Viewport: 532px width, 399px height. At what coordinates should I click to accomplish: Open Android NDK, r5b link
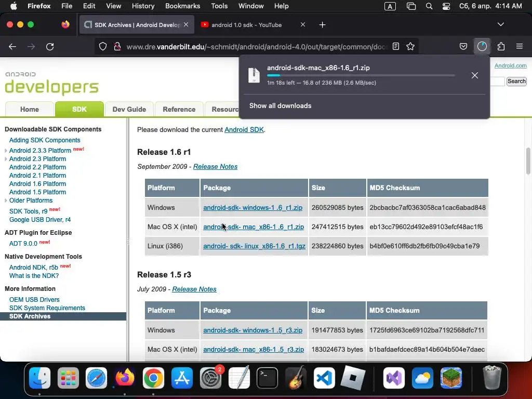(34, 268)
